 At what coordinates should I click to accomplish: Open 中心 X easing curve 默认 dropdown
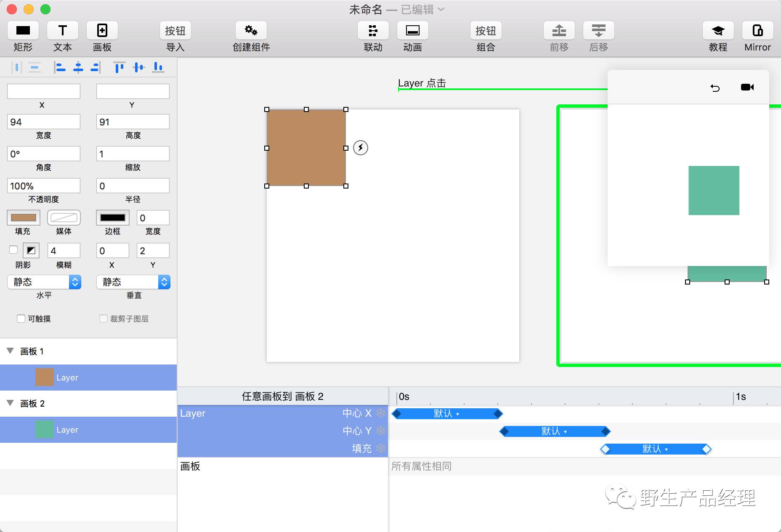pos(447,414)
